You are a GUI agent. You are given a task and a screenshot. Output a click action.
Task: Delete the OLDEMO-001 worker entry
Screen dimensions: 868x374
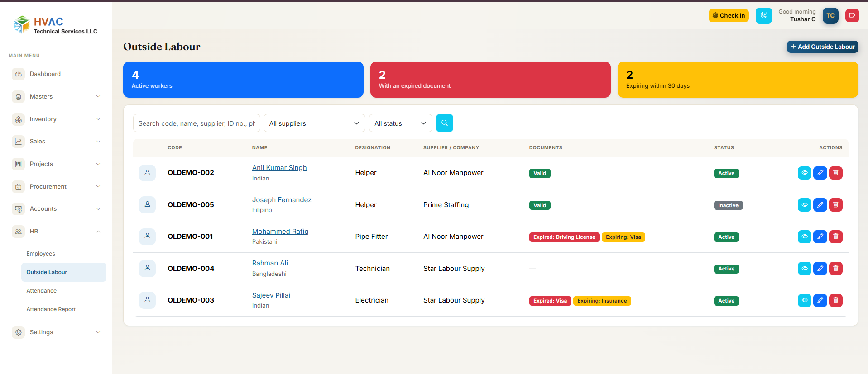coord(836,237)
